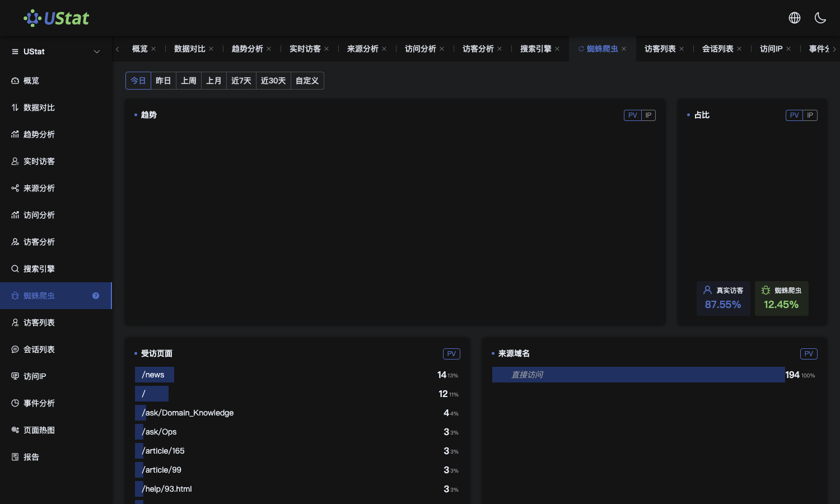Click PV button in 来源域名 panel
The image size is (840, 504).
(809, 354)
